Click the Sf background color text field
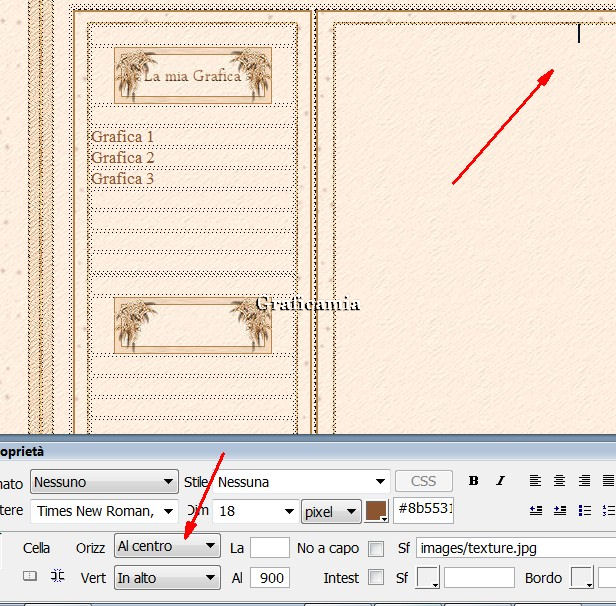 pyautogui.click(x=479, y=578)
